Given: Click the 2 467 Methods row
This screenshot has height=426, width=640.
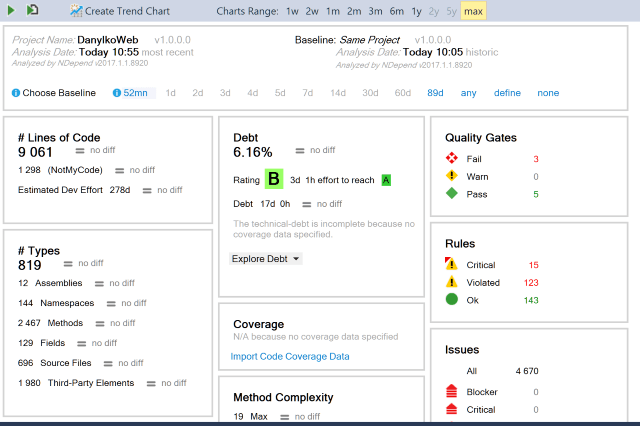Looking at the screenshot, I should (76, 323).
